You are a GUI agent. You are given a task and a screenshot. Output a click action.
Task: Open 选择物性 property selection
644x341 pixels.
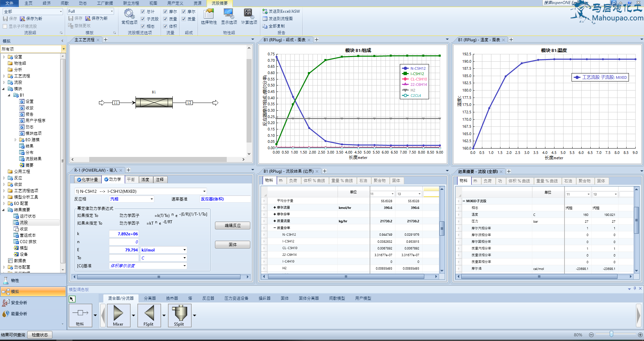click(209, 16)
